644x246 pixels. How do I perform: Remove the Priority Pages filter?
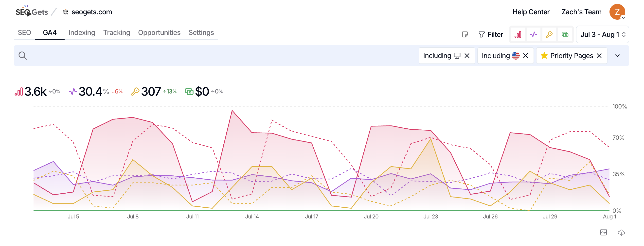[599, 56]
